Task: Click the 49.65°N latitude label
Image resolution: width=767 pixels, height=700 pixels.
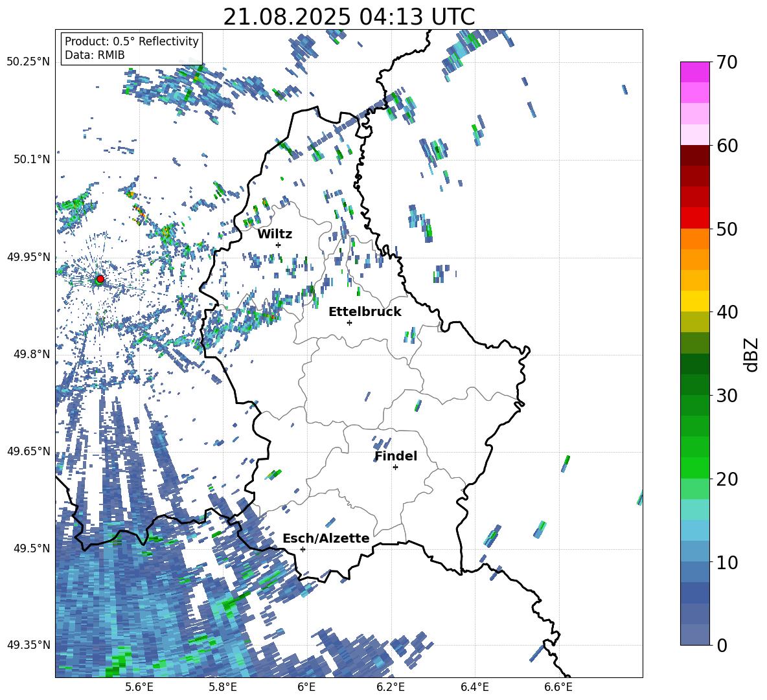Action: (x=29, y=451)
